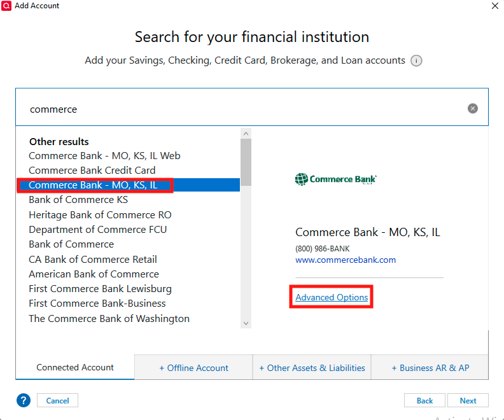Select First Commerce Bank-Business
Screen dimensions: 504x420
click(x=97, y=304)
